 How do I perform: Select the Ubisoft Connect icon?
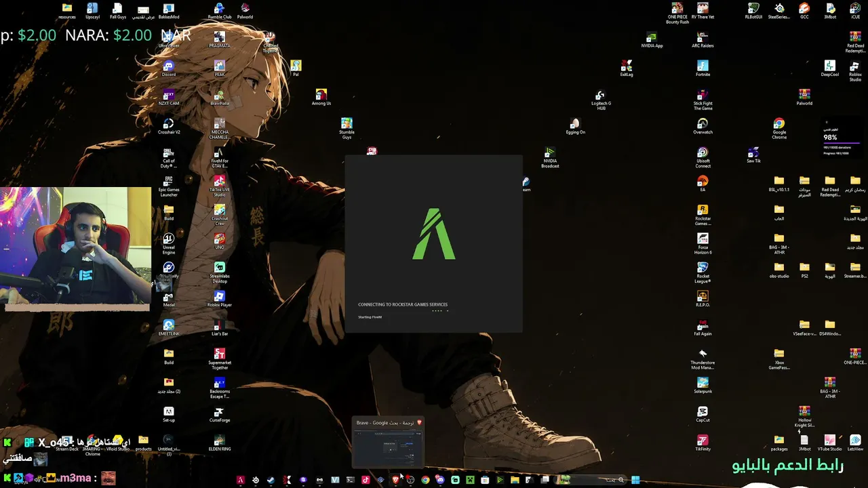tap(703, 157)
